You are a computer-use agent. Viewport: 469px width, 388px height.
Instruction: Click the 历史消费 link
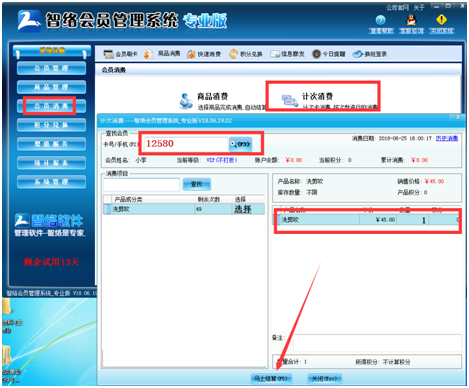[447, 138]
